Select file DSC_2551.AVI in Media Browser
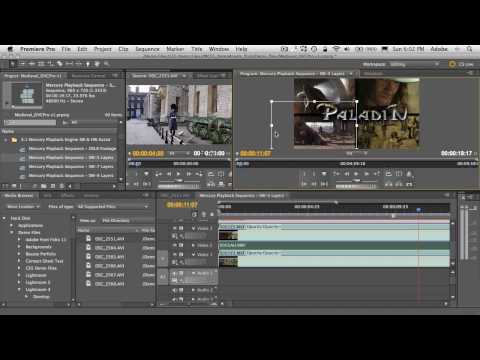 109,239
